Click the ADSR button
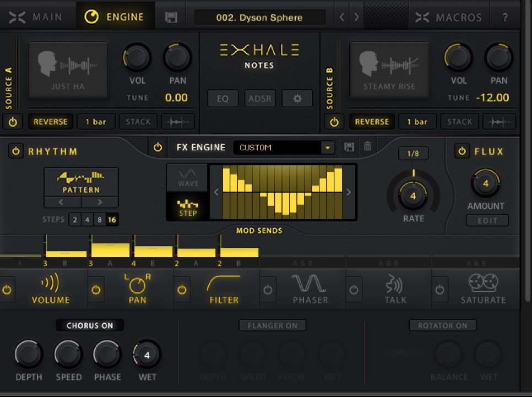Screen dimensions: 532x397 (260, 99)
